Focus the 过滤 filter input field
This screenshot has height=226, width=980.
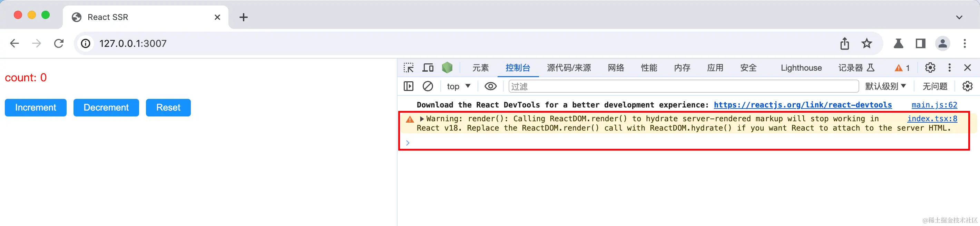684,86
